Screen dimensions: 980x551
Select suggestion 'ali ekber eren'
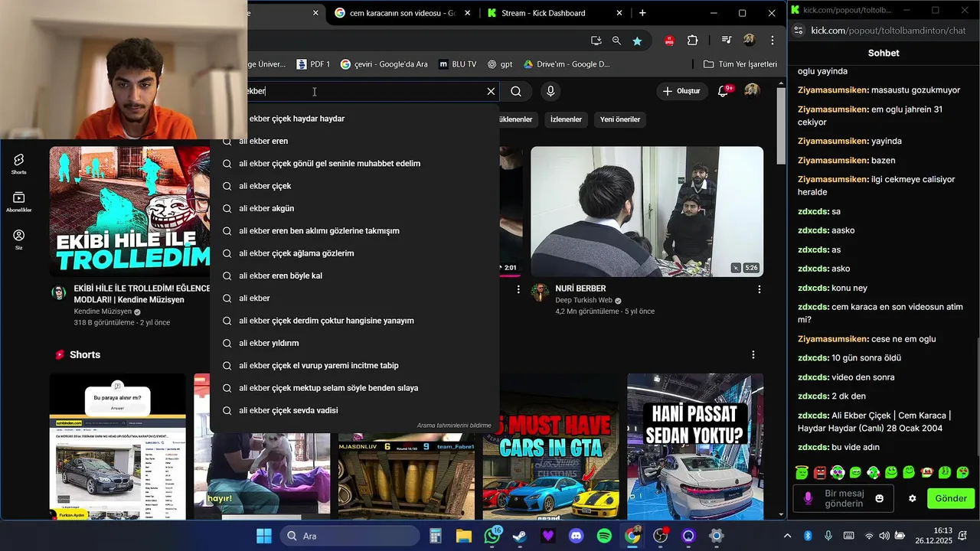[354, 141]
